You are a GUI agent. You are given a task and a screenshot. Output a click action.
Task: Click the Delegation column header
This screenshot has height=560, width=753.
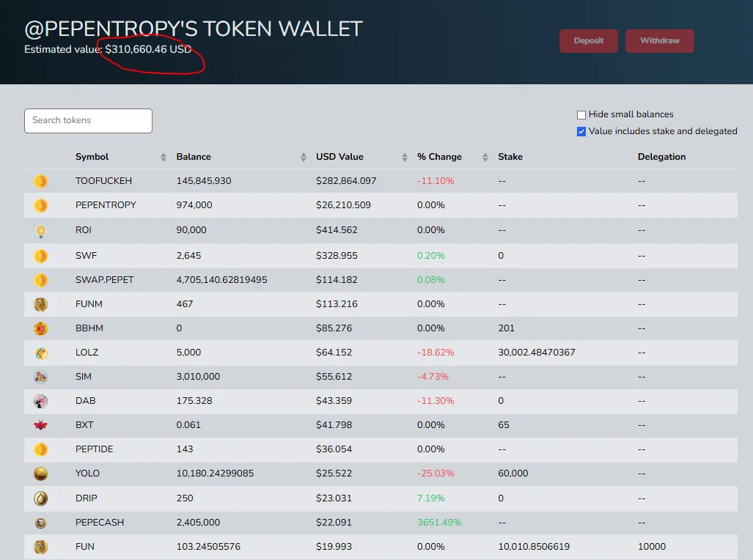click(x=661, y=157)
